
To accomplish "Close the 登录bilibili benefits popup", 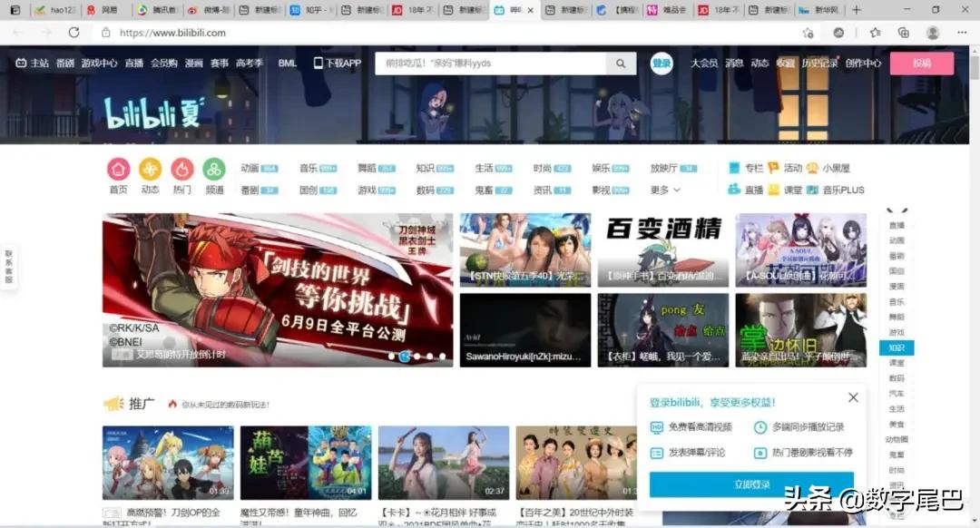I will pyautogui.click(x=852, y=397).
